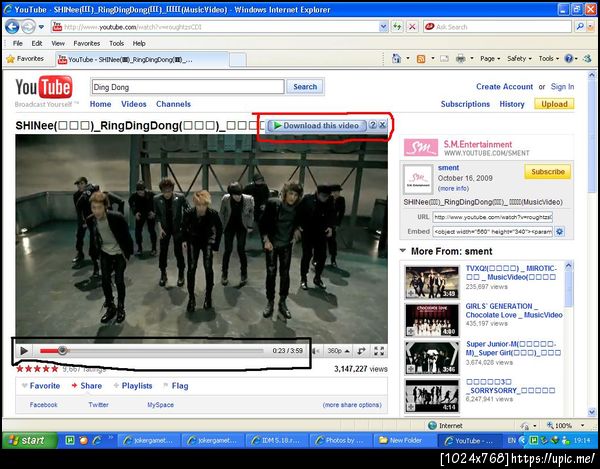Viewport: 600px width, 469px height.
Task: Open the command bar Tools dropdown
Action: [549, 59]
